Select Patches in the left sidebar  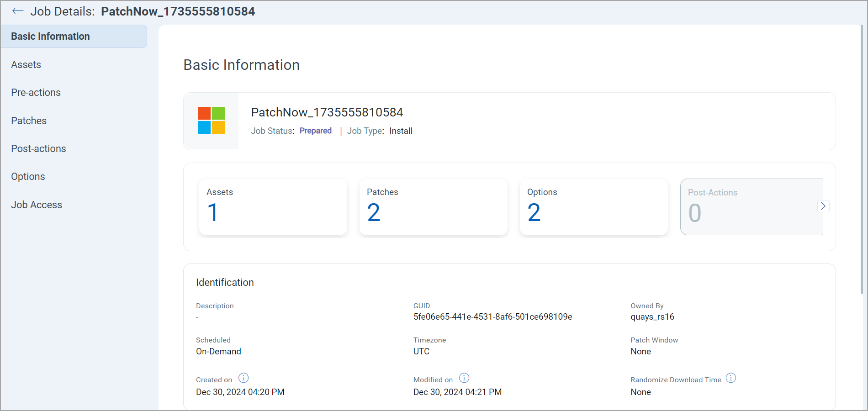29,121
